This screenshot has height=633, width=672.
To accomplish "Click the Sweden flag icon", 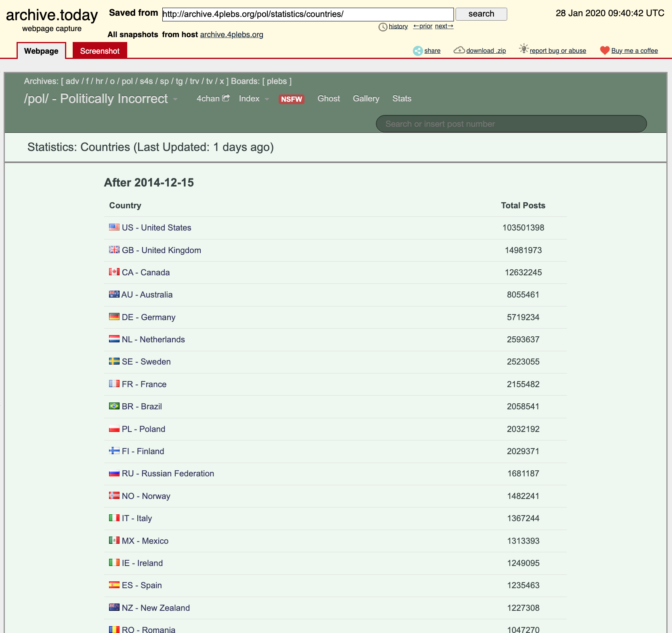I will coord(114,361).
